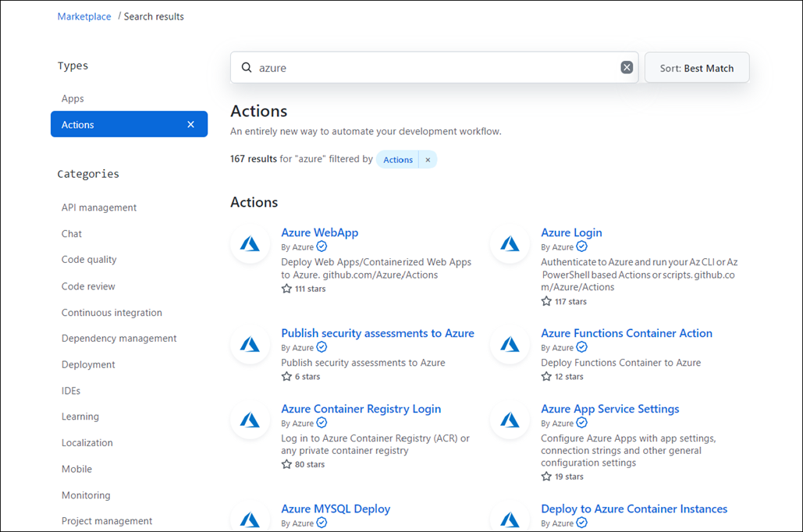Click the Publish security assessments listing icon
The image size is (803, 532).
(250, 344)
